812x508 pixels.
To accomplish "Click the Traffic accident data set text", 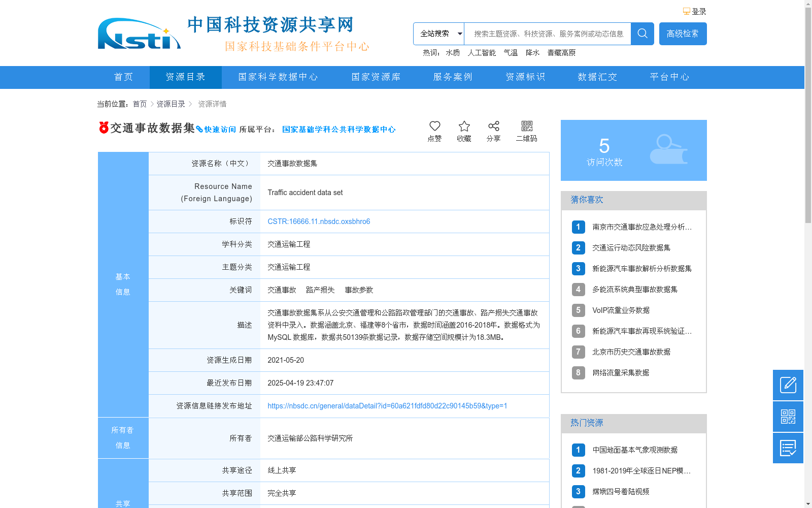I will pos(305,193).
